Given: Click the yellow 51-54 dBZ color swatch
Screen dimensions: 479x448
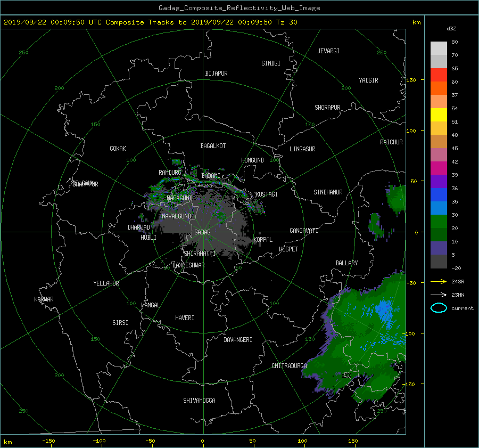Looking at the screenshot, I should [x=439, y=115].
